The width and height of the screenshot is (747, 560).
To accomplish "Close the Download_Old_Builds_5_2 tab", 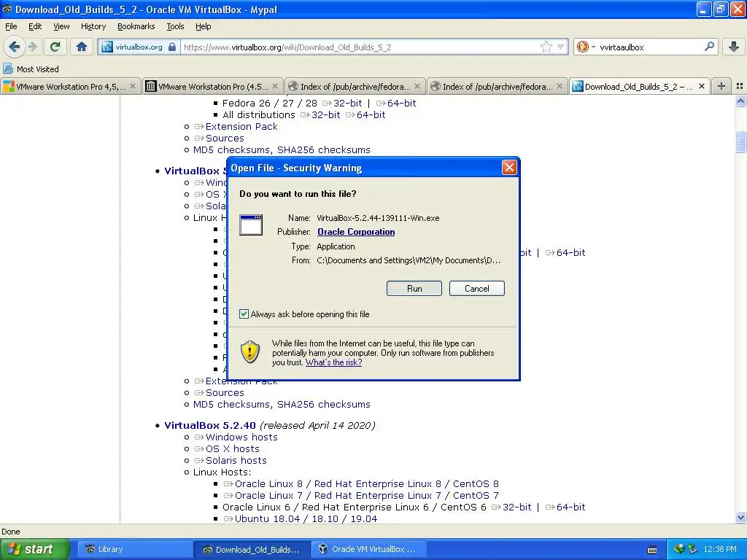I will [702, 86].
